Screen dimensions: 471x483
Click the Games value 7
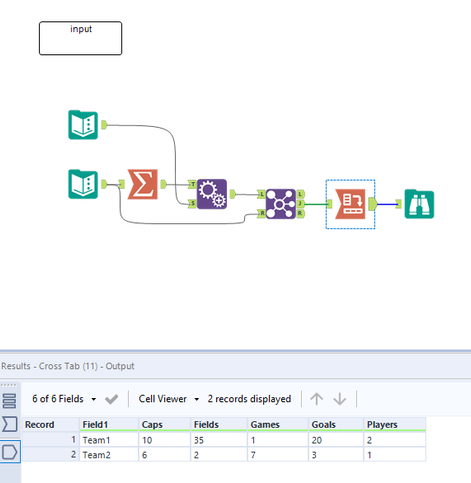278,455
